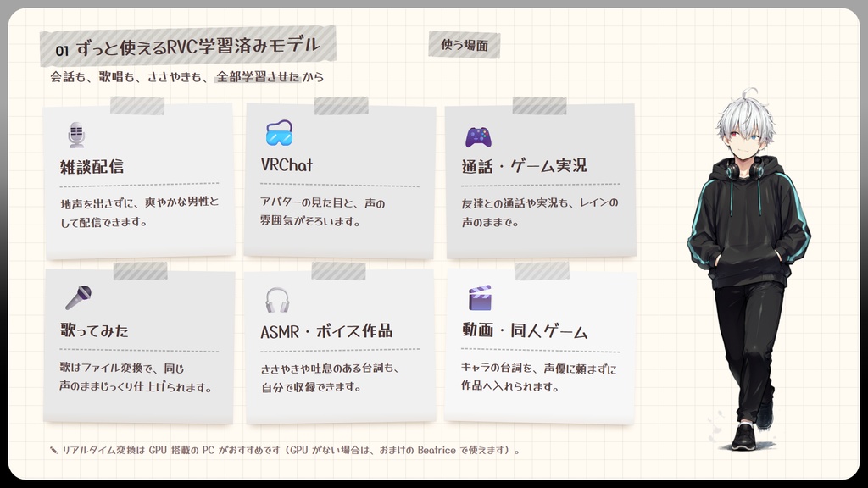Screen dimensions: 868x488
Task: Click the 雑談配信 card heading
Action: point(92,167)
